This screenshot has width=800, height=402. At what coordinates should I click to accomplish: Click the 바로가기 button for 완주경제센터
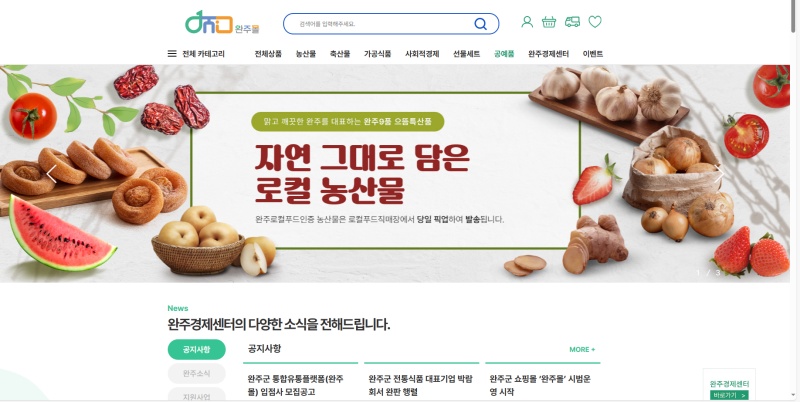point(729,395)
